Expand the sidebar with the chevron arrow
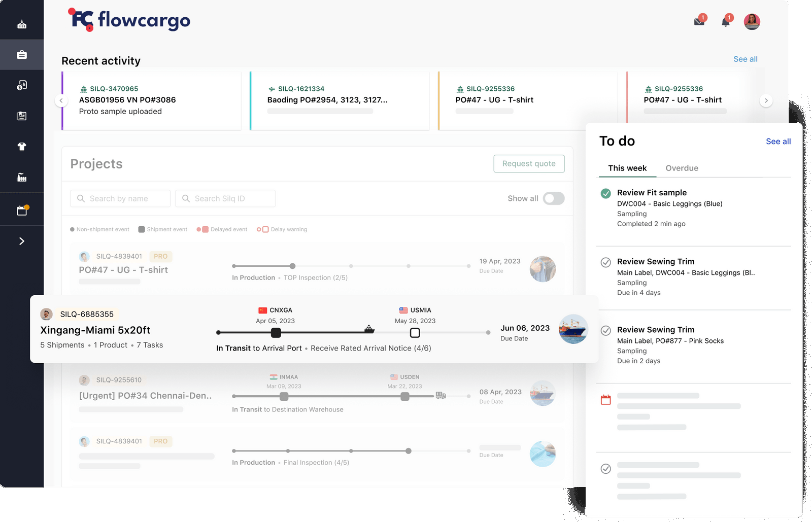812x522 pixels. click(x=22, y=241)
